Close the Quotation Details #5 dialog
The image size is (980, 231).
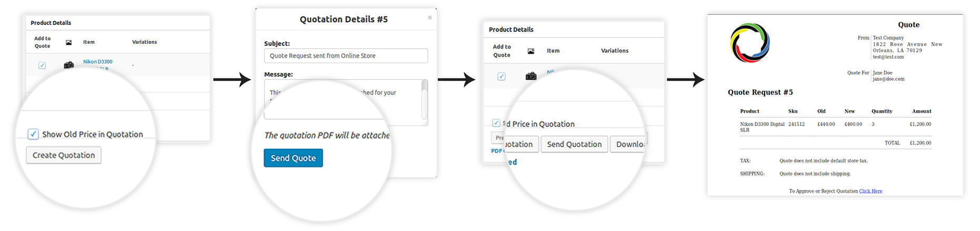tap(429, 17)
